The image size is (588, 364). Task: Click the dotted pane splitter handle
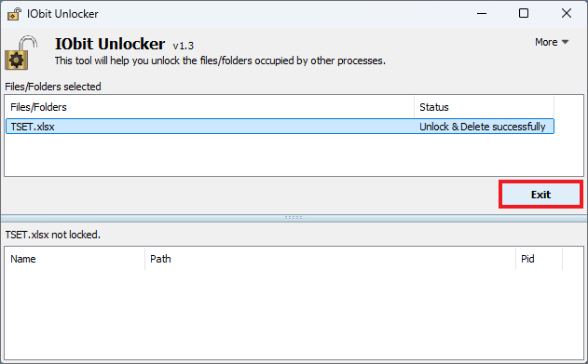click(294, 218)
